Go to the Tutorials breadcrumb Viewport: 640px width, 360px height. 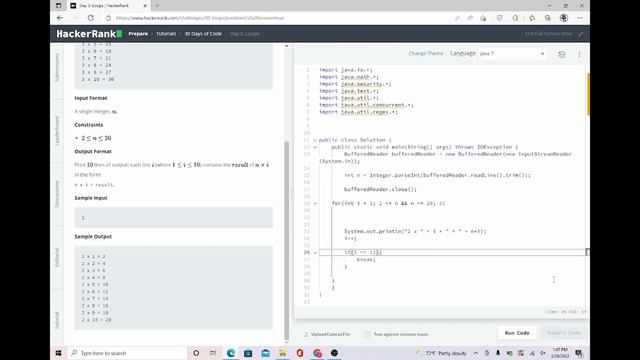pyautogui.click(x=166, y=34)
